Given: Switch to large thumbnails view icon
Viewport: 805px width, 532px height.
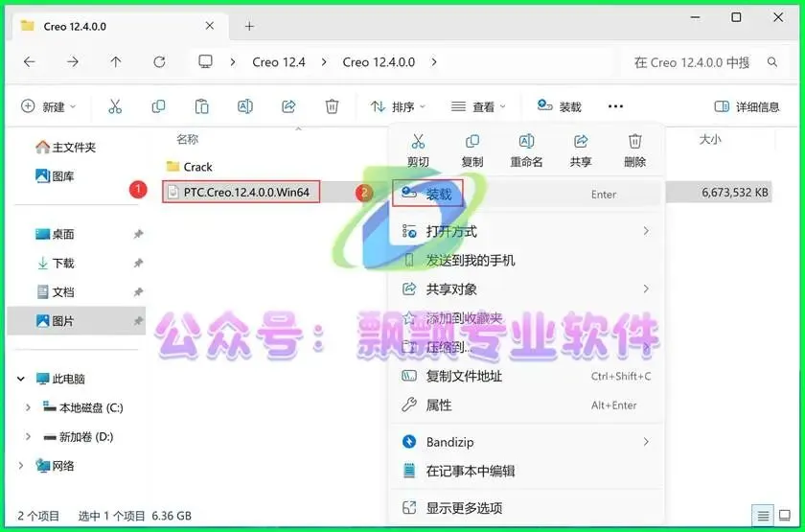Looking at the screenshot, I should (785, 515).
